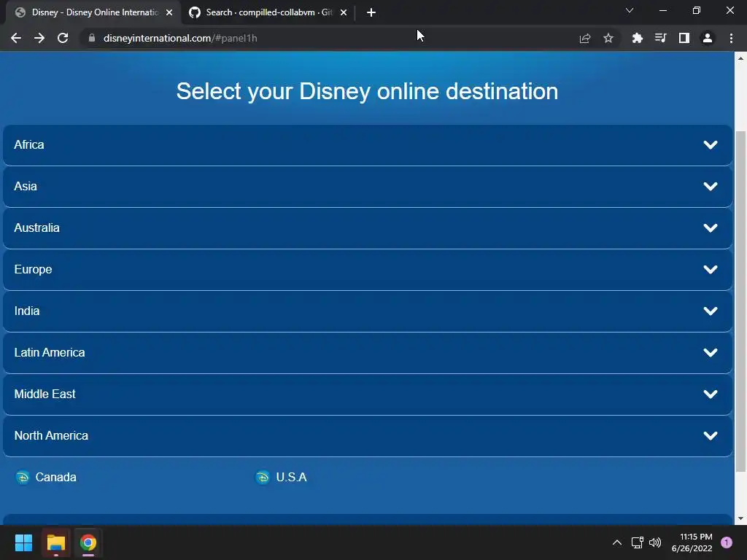Show hidden system tray icons
This screenshot has width=747, height=560.
tap(617, 542)
